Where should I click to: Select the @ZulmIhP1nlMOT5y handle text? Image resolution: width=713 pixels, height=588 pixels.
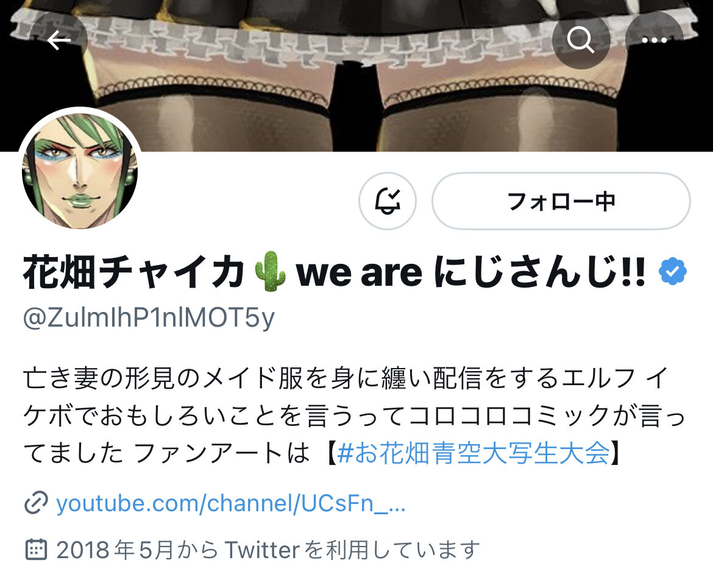pyautogui.click(x=149, y=318)
